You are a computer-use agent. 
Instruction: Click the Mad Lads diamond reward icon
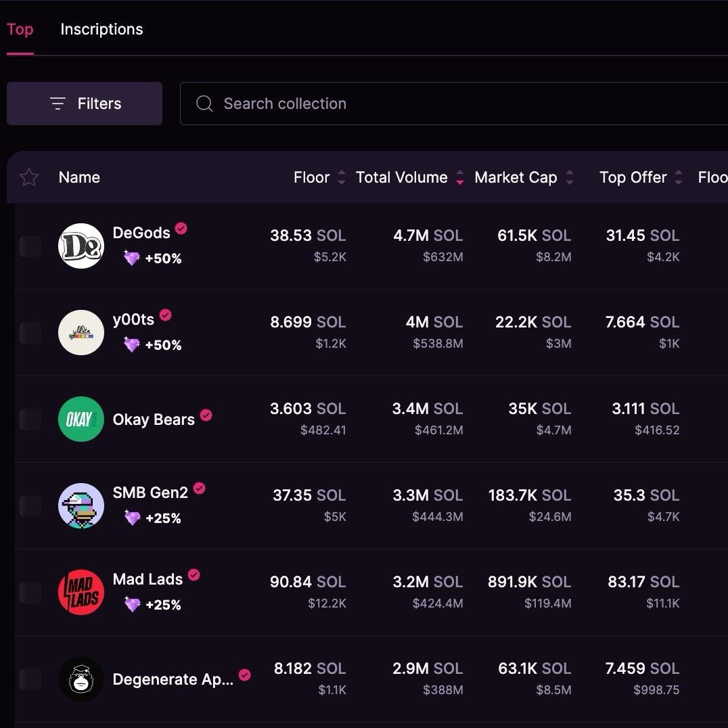133,604
